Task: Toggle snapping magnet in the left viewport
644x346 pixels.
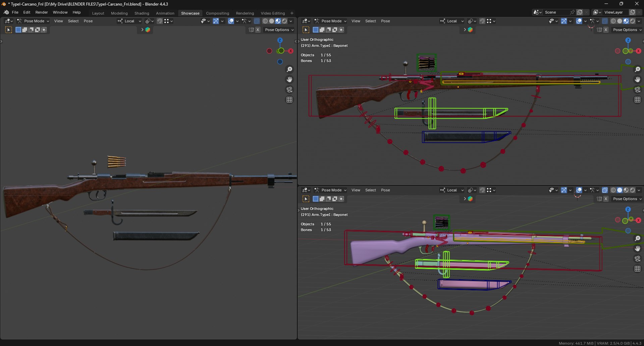Action: 160,21
